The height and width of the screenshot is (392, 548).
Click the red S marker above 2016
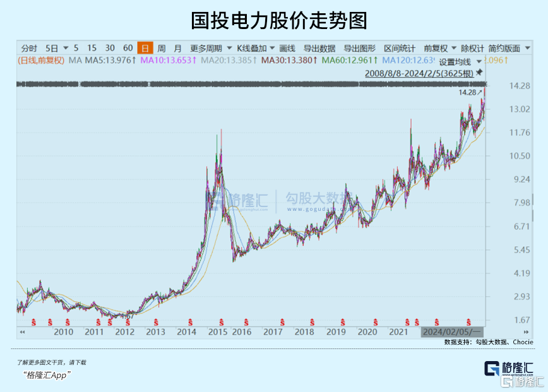[x=246, y=322]
